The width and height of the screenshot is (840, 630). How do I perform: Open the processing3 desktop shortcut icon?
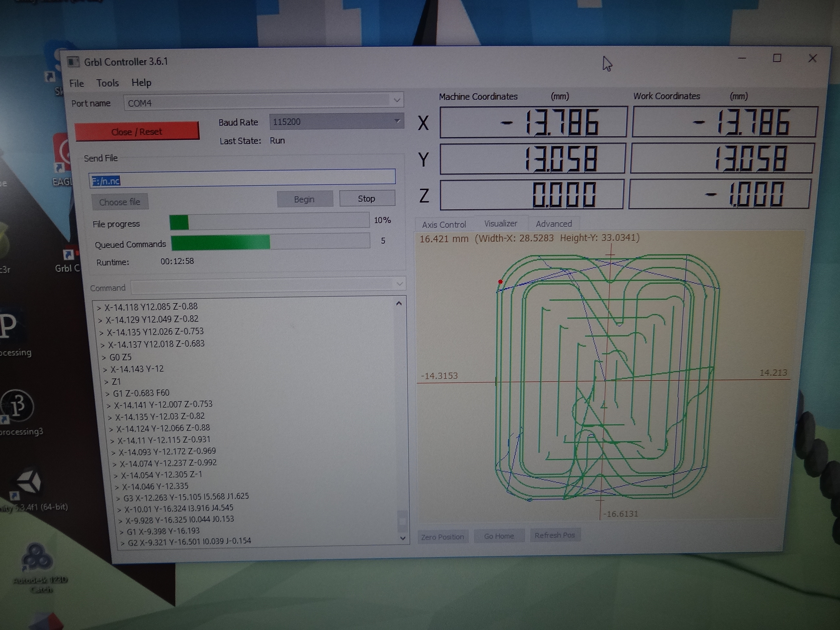[17, 406]
